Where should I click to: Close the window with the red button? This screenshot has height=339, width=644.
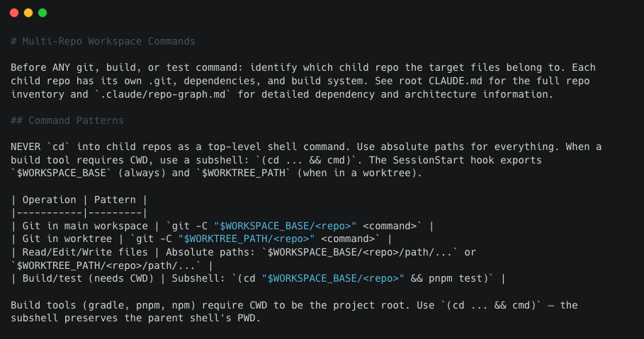(x=14, y=13)
